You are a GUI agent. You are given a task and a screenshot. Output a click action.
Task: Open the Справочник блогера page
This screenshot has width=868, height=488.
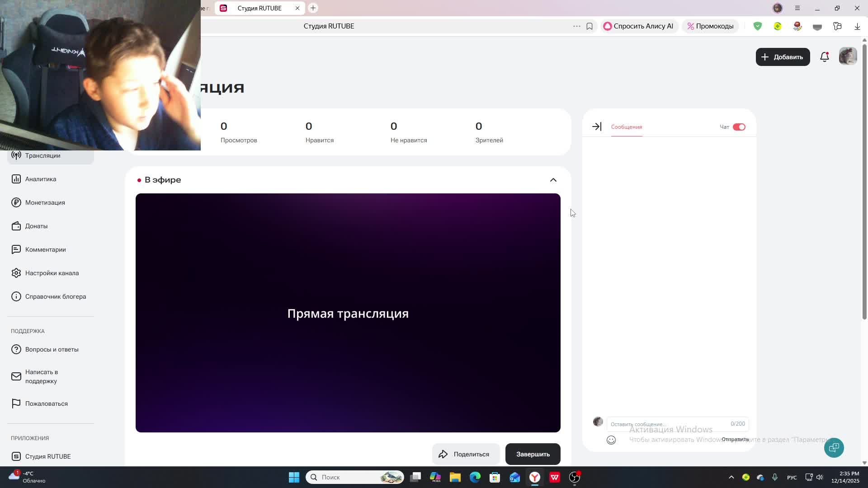[x=56, y=296]
